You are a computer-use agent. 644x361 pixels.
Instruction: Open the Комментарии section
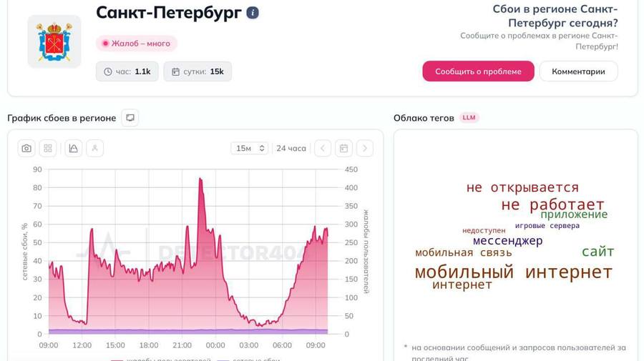[578, 71]
